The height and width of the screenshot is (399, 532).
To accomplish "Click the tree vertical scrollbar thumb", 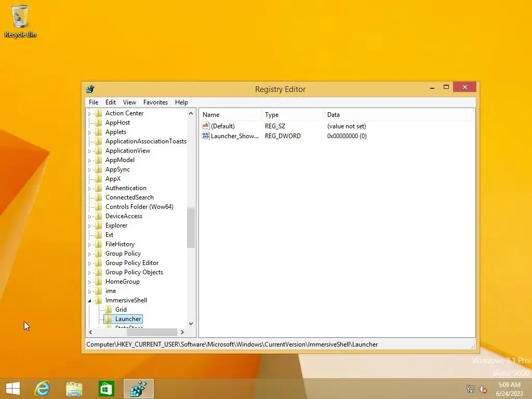I will (x=191, y=228).
